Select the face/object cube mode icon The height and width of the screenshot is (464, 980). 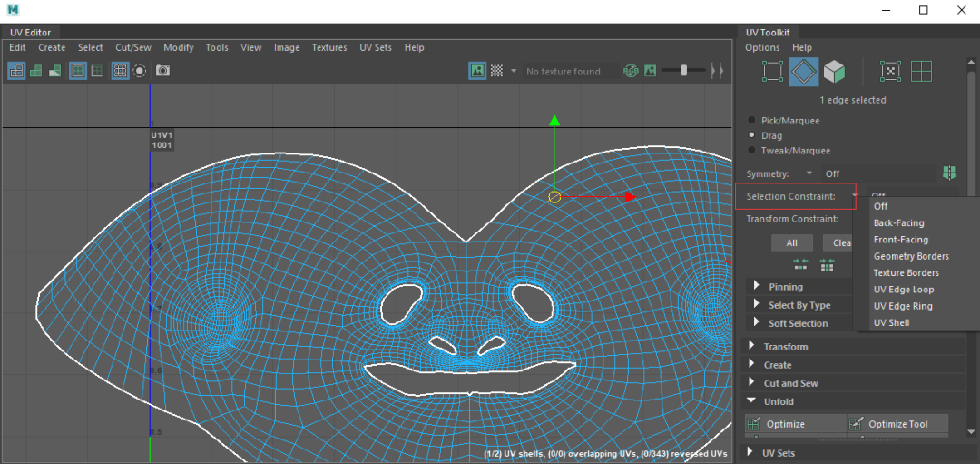pos(834,72)
